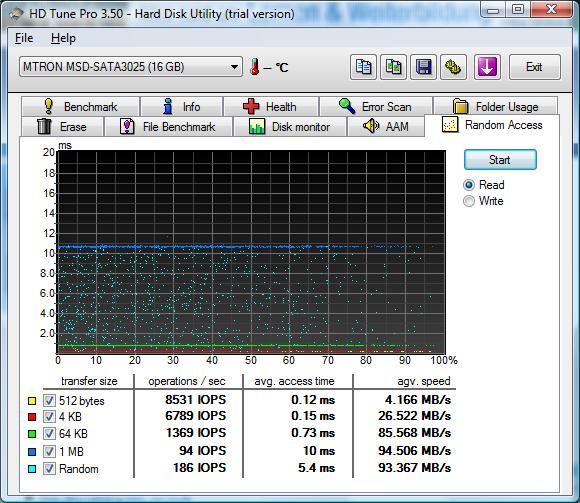This screenshot has height=503, width=580.
Task: Click the purple down-arrow icon
Action: [x=488, y=67]
